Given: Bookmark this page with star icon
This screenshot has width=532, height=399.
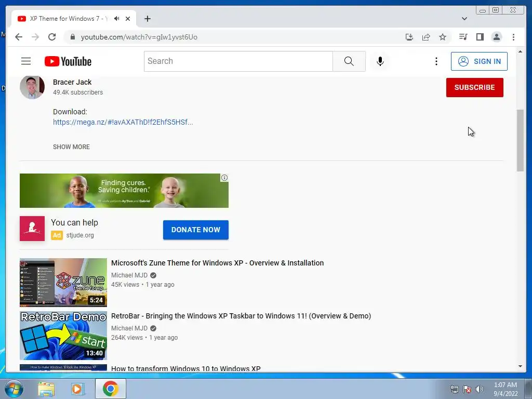Looking at the screenshot, I should point(443,37).
